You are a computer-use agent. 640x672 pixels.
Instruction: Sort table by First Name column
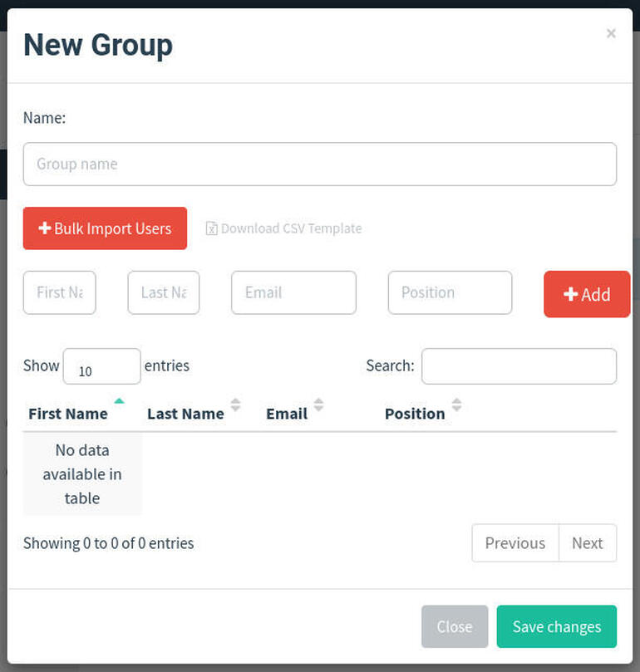click(x=68, y=413)
